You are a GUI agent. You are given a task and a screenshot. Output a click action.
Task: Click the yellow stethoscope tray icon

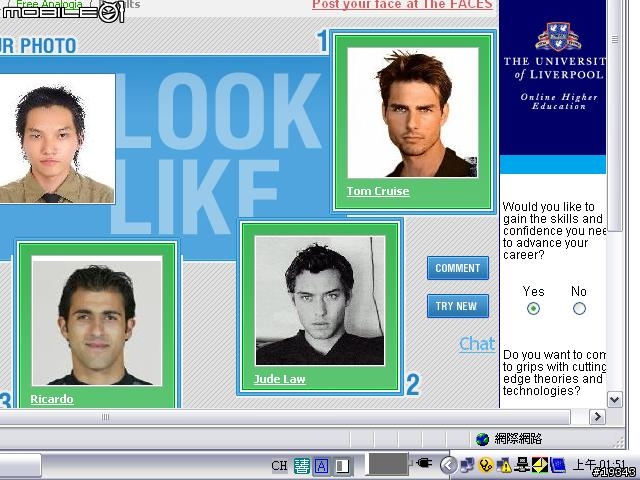[486, 465]
